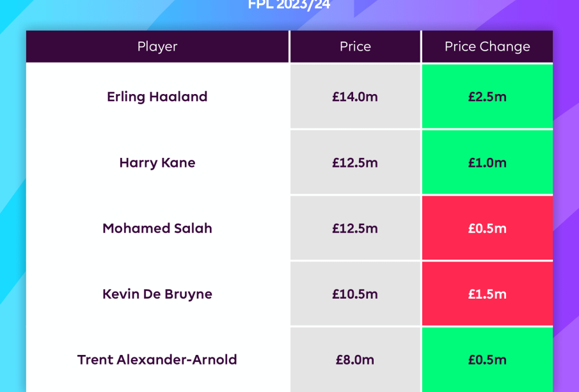The width and height of the screenshot is (579, 392).
Task: Click the red £1.5m price change cell
Action: pyautogui.click(x=487, y=294)
